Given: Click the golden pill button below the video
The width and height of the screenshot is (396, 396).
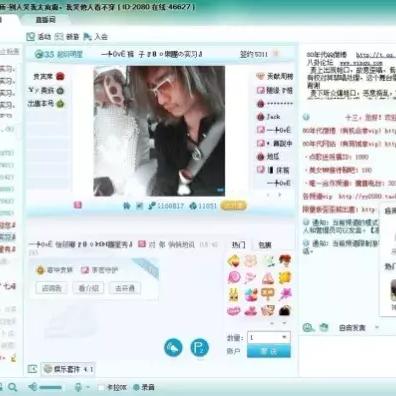Looking at the screenshot, I should click(x=233, y=206).
